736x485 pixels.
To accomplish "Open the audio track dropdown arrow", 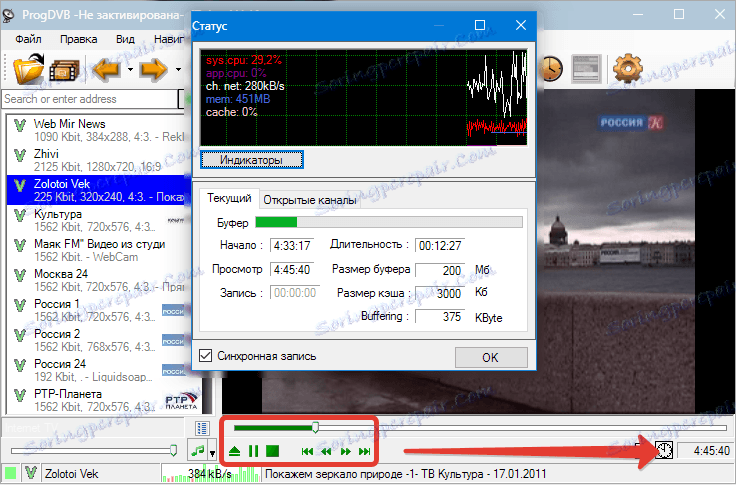I will coord(212,452).
